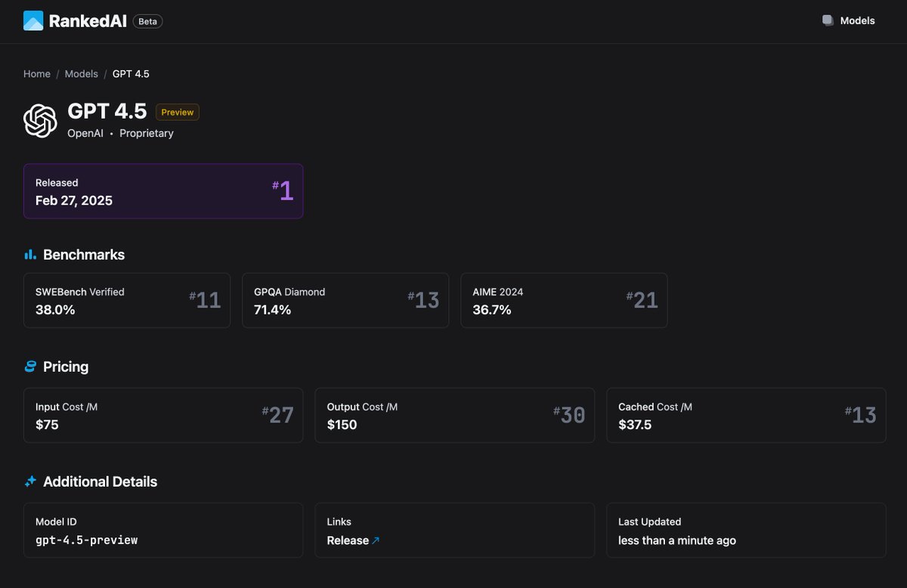Click the Models stack icon in header
907x588 pixels.
(828, 21)
